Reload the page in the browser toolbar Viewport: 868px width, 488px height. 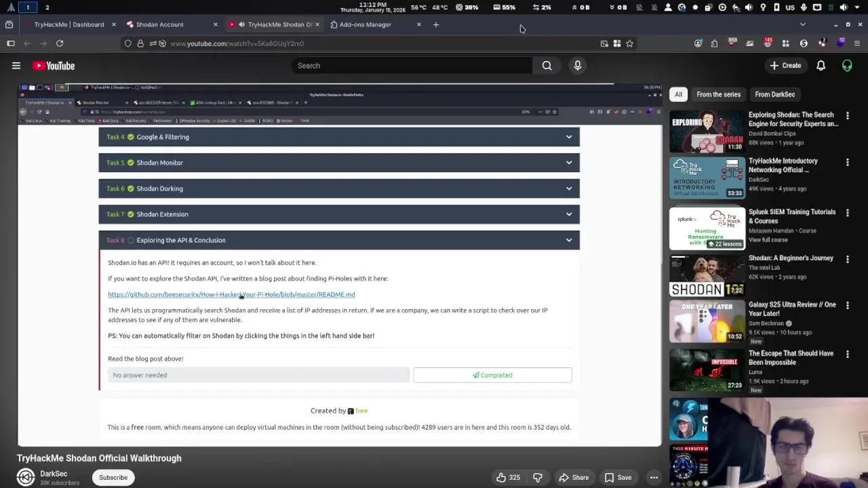point(60,43)
